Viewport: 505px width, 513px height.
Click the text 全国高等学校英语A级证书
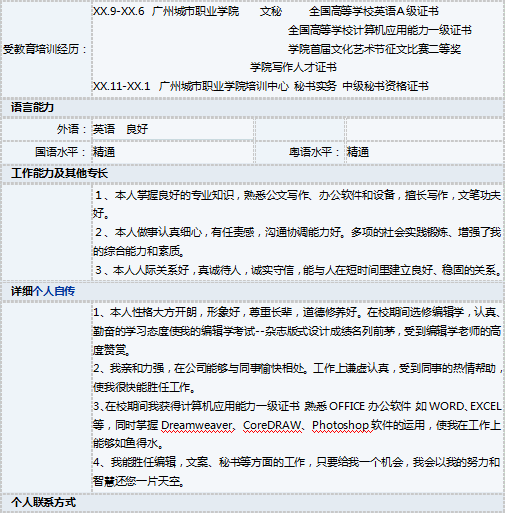point(373,12)
